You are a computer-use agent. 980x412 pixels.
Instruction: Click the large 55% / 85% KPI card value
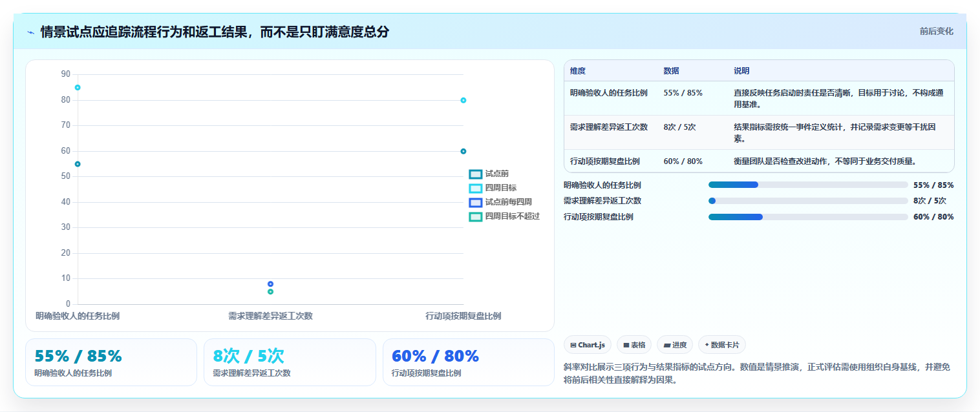[x=78, y=356]
